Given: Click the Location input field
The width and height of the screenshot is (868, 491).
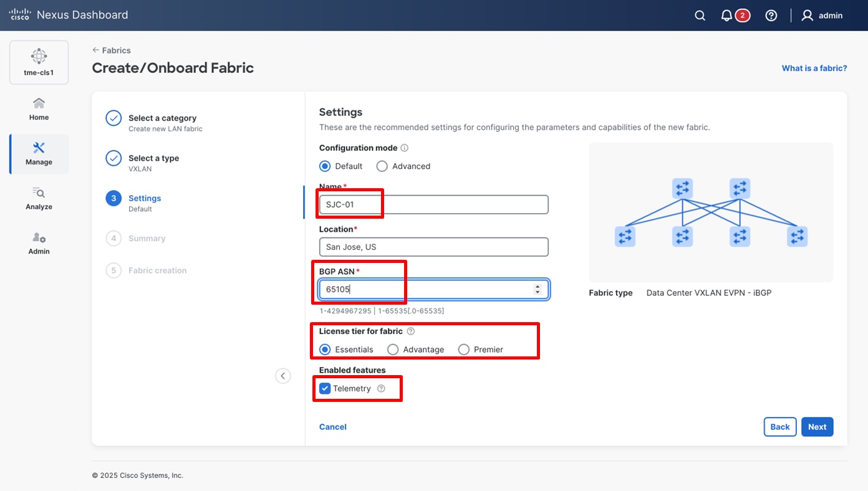Looking at the screenshot, I should click(433, 247).
